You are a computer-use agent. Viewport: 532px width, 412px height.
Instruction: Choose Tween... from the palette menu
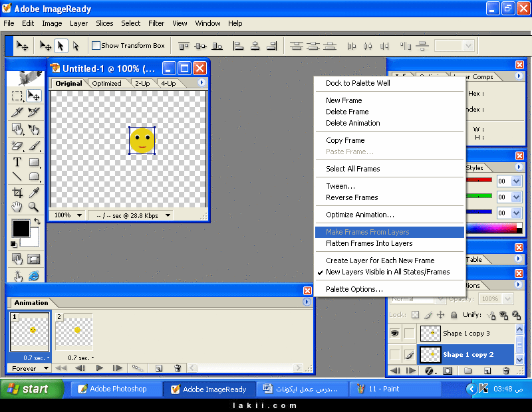pyautogui.click(x=340, y=186)
